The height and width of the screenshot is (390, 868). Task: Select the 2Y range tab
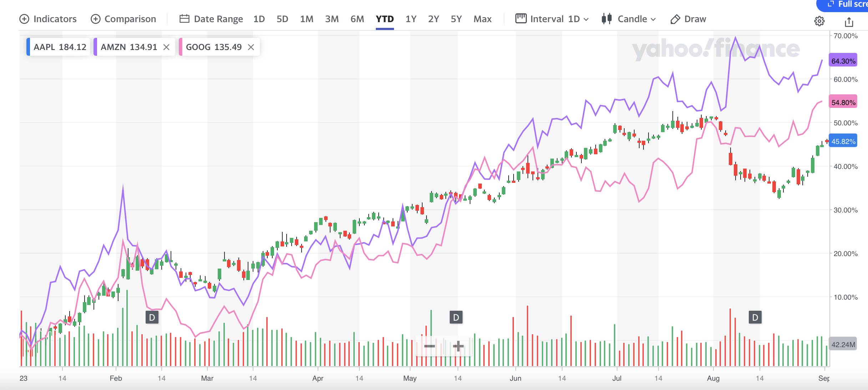point(434,19)
